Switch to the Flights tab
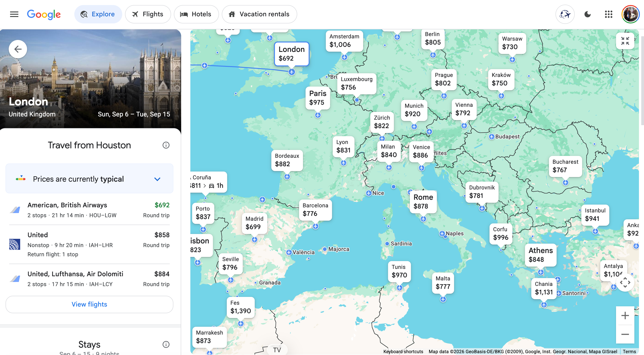The image size is (644, 355). pyautogui.click(x=148, y=14)
